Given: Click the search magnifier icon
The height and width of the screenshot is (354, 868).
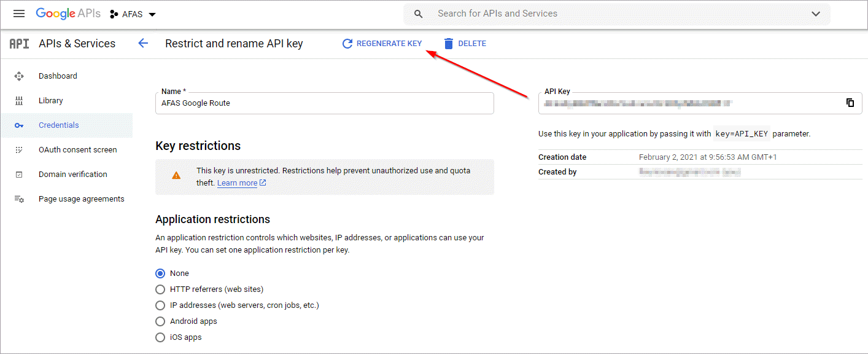Looking at the screenshot, I should point(419,14).
